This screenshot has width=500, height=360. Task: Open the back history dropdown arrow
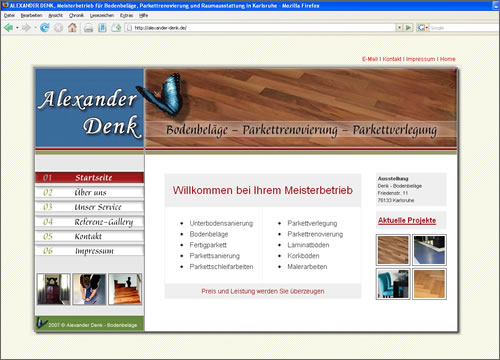click(17, 28)
